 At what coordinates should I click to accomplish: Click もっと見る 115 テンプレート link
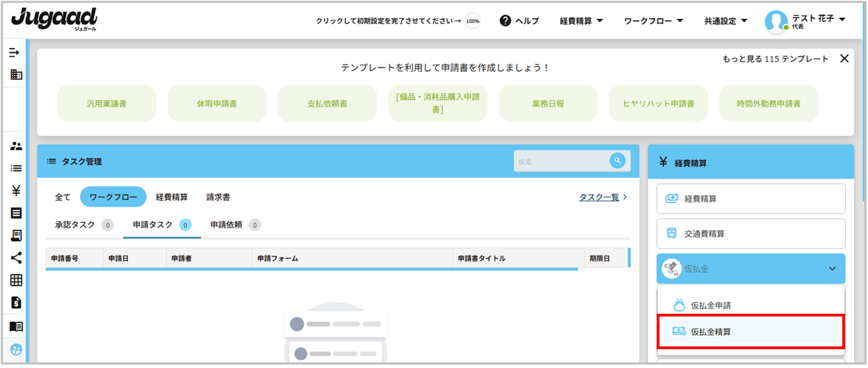pyautogui.click(x=776, y=59)
